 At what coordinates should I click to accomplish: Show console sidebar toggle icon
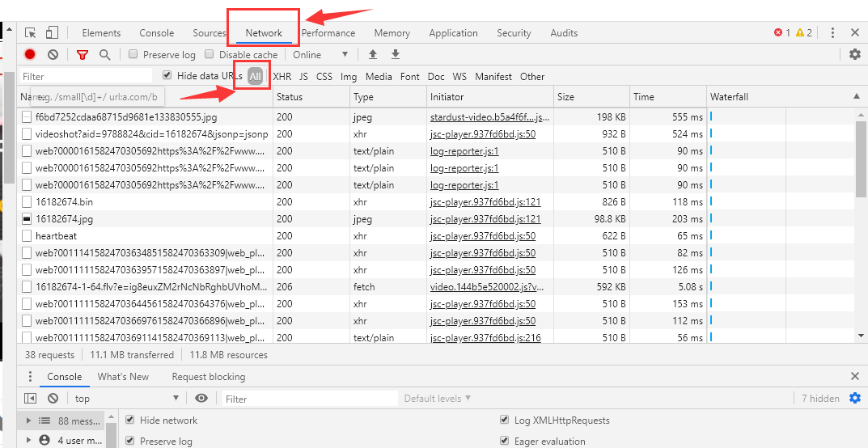point(31,398)
